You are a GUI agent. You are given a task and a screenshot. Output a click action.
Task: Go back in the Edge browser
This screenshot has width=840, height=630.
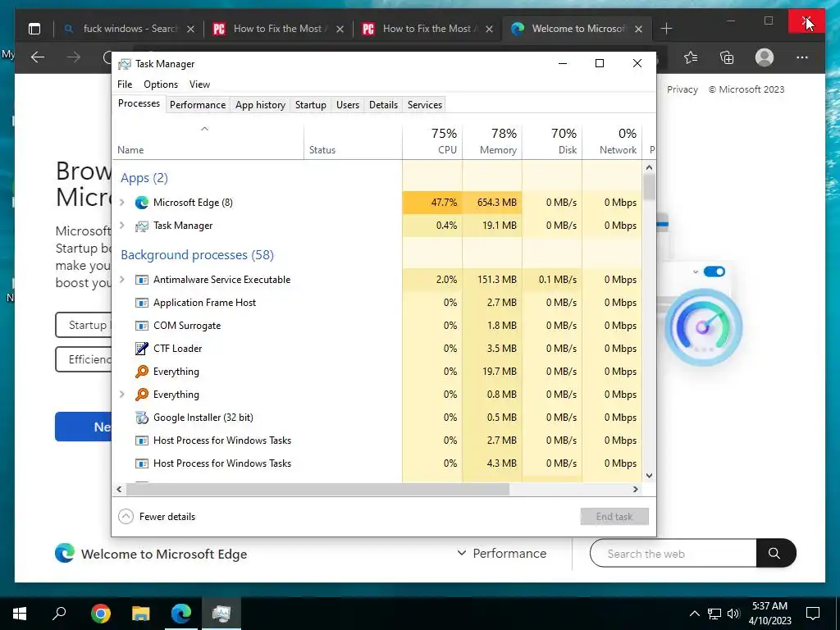click(x=38, y=57)
